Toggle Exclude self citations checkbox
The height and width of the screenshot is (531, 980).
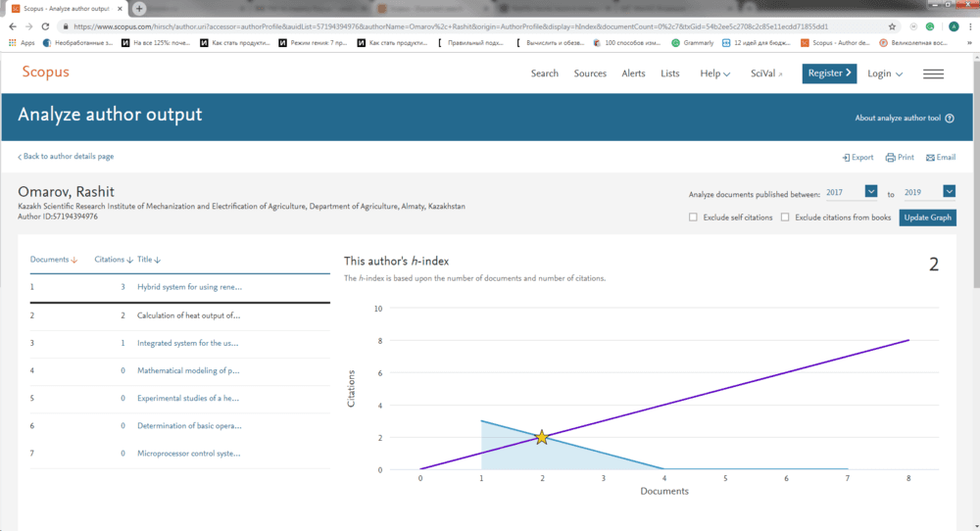[x=693, y=217]
